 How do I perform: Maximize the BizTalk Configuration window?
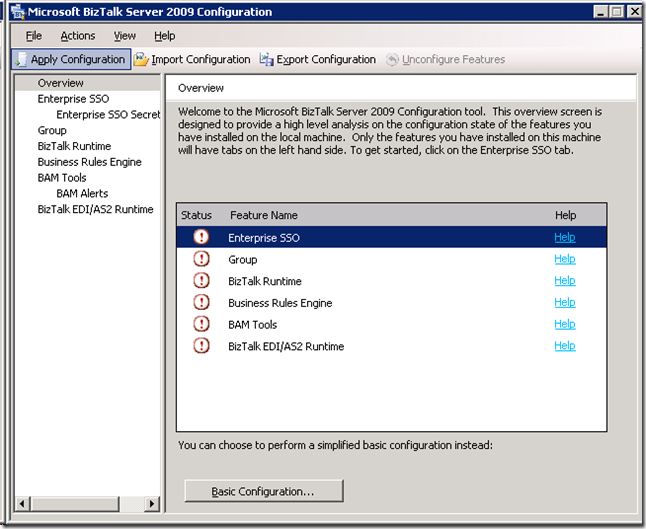(616, 12)
